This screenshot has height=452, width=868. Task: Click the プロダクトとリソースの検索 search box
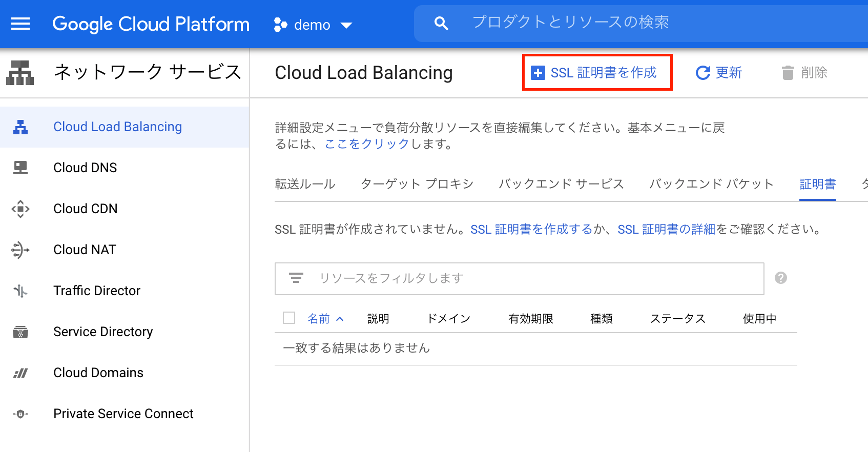pos(640,23)
